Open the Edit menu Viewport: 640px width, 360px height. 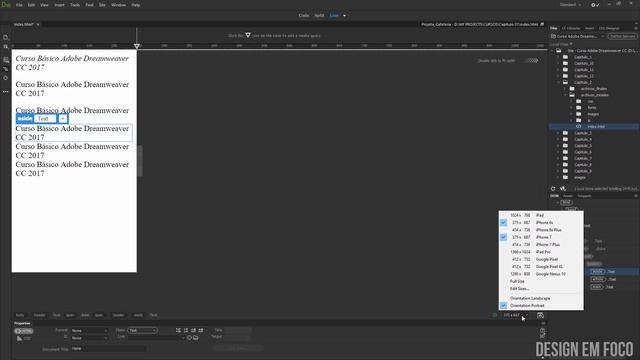coord(31,5)
